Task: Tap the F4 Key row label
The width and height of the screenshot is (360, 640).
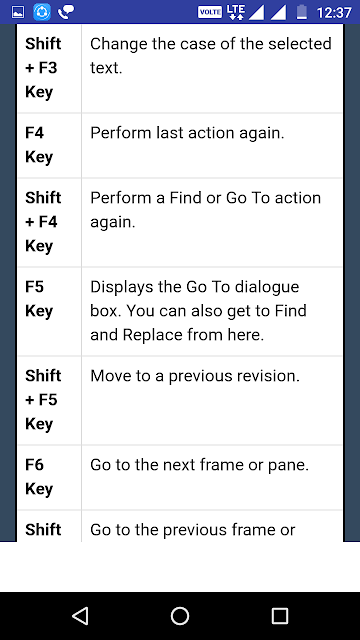Action: click(x=39, y=145)
